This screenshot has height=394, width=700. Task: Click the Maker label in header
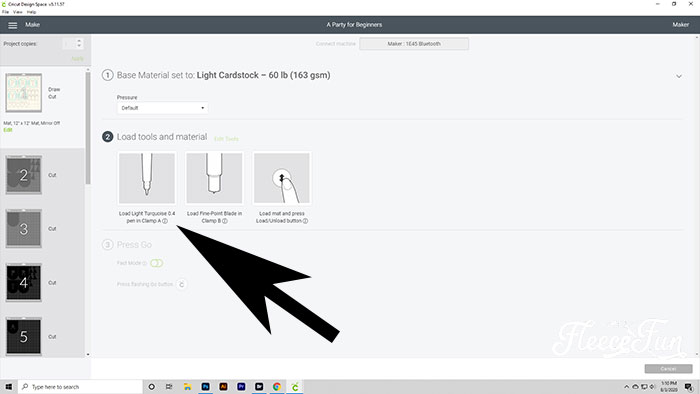point(680,25)
